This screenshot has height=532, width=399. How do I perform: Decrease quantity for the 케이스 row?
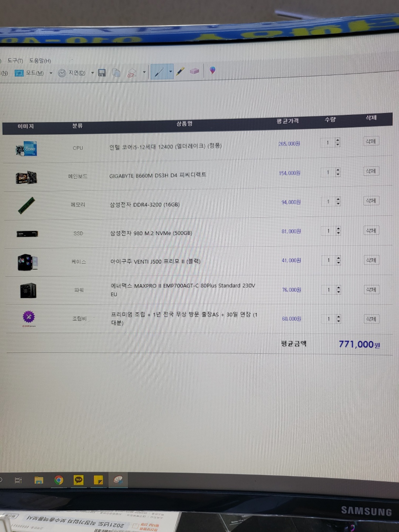[x=338, y=263]
